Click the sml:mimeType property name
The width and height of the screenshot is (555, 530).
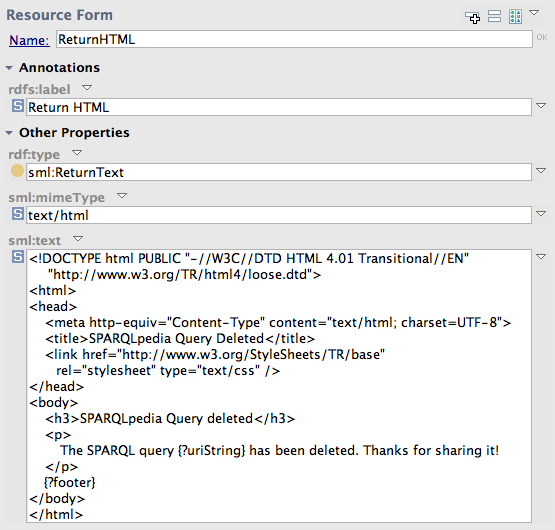pos(57,197)
